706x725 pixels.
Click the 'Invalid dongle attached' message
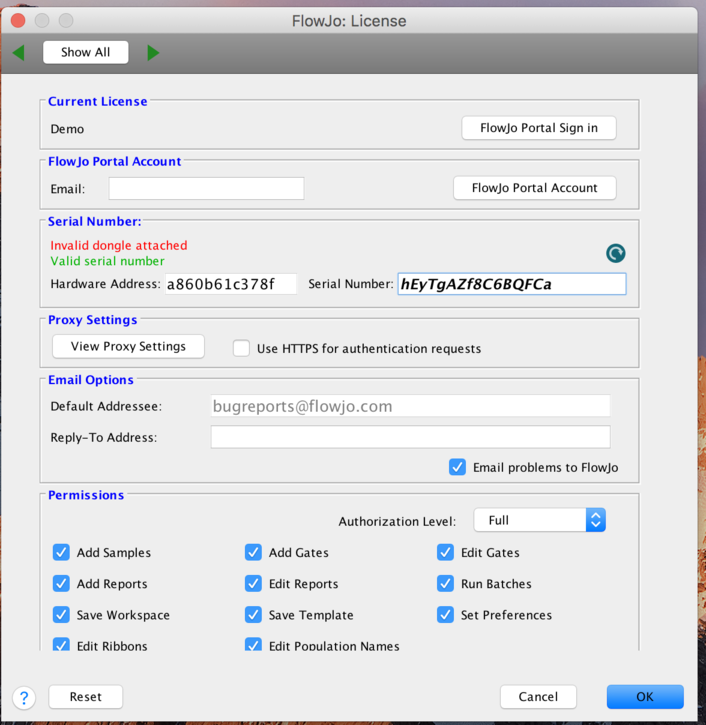(119, 245)
